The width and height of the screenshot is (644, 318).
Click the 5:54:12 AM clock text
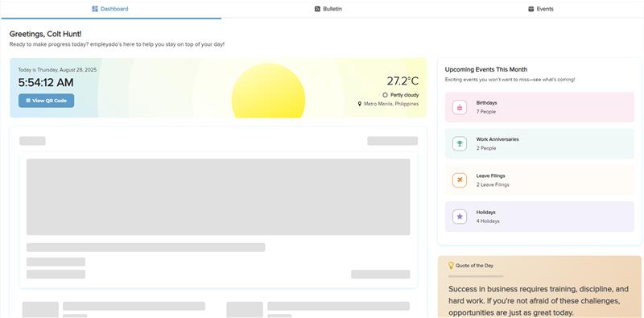[46, 83]
